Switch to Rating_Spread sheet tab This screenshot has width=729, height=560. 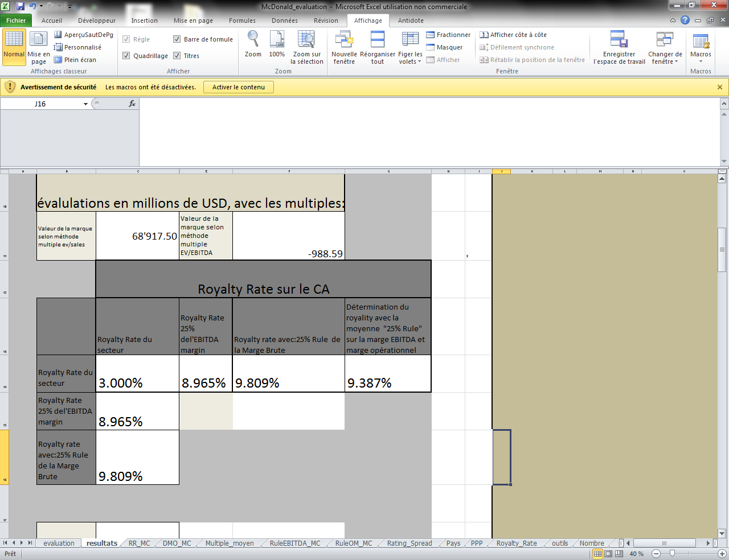pyautogui.click(x=409, y=543)
